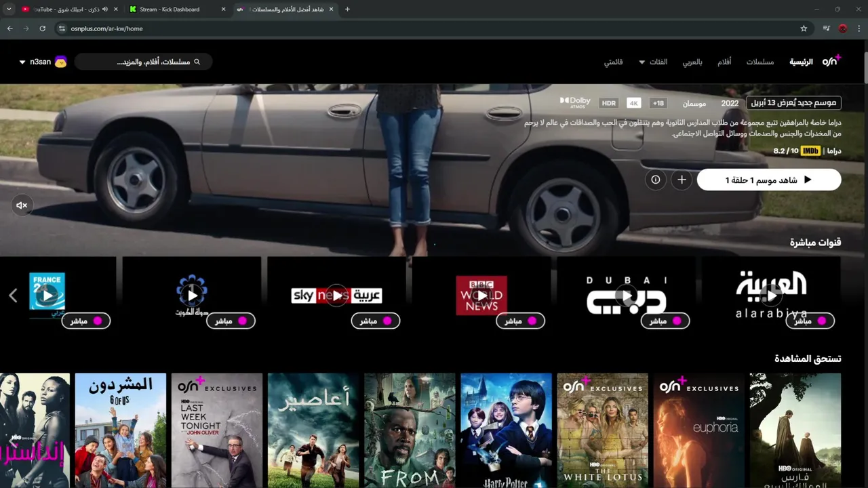Add featured show to my list
The width and height of the screenshot is (868, 488).
[682, 180]
